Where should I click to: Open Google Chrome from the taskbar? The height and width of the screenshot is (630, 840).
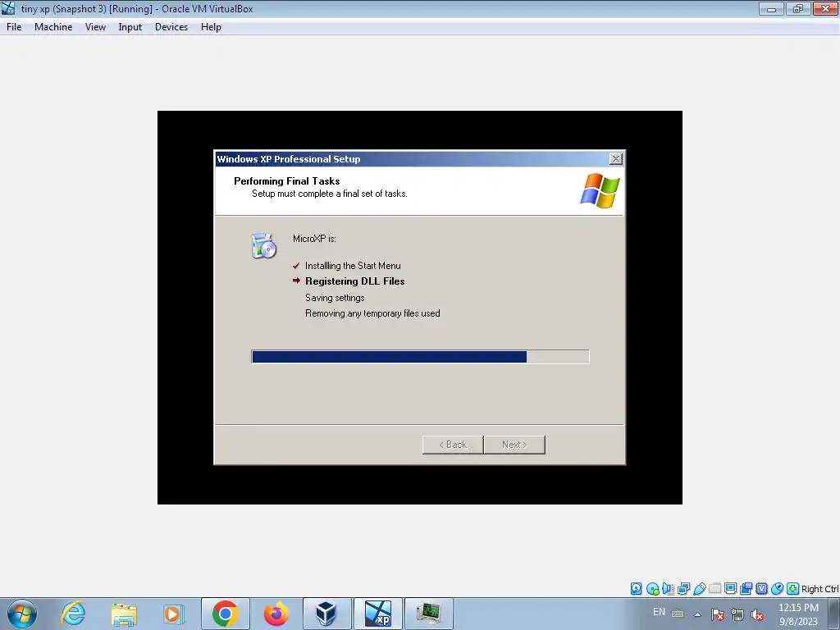click(226, 614)
